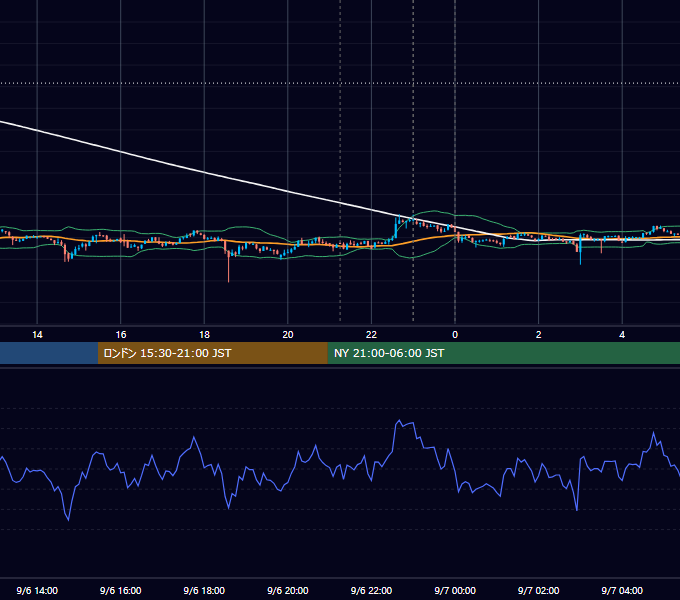Click the 9/6 16:00 date label
This screenshot has width=680, height=600.
pos(121,590)
